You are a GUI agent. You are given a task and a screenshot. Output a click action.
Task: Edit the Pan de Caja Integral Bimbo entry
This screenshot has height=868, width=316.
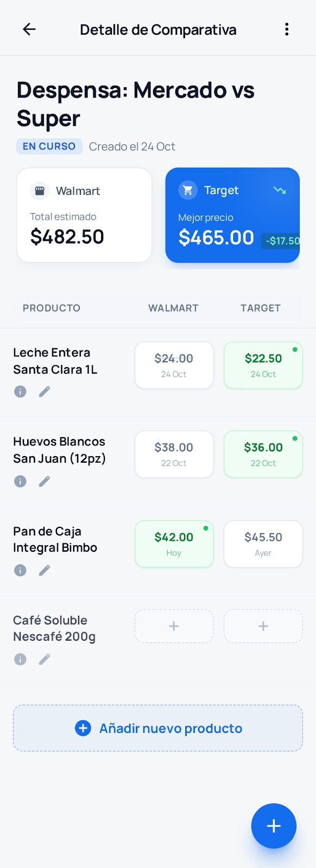tap(44, 570)
